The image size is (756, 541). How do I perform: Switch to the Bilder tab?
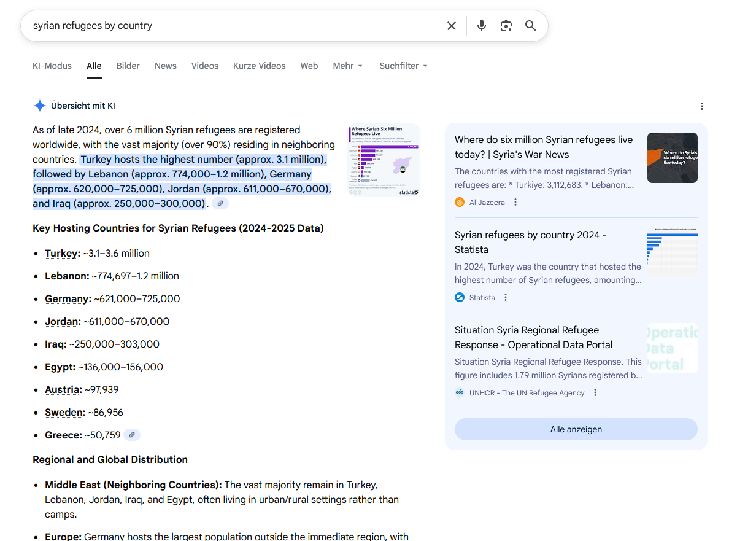[128, 66]
